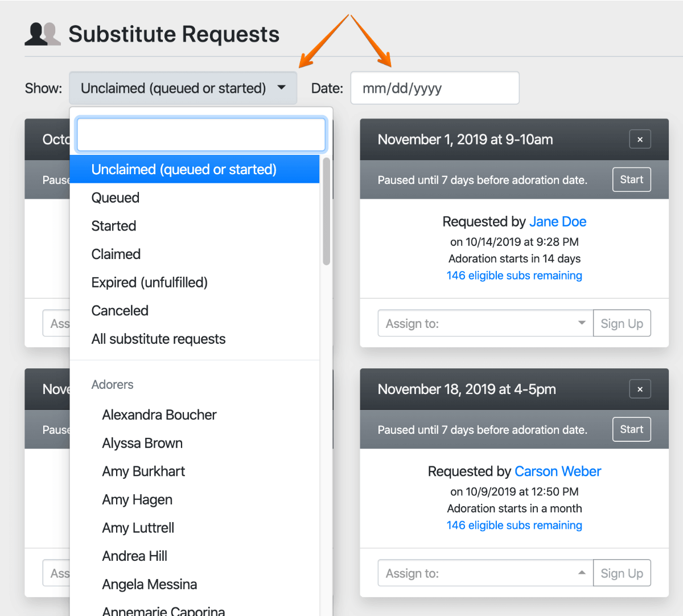683x616 pixels.
Task: Dismiss the November 1, 2019 request card
Action: coord(640,139)
